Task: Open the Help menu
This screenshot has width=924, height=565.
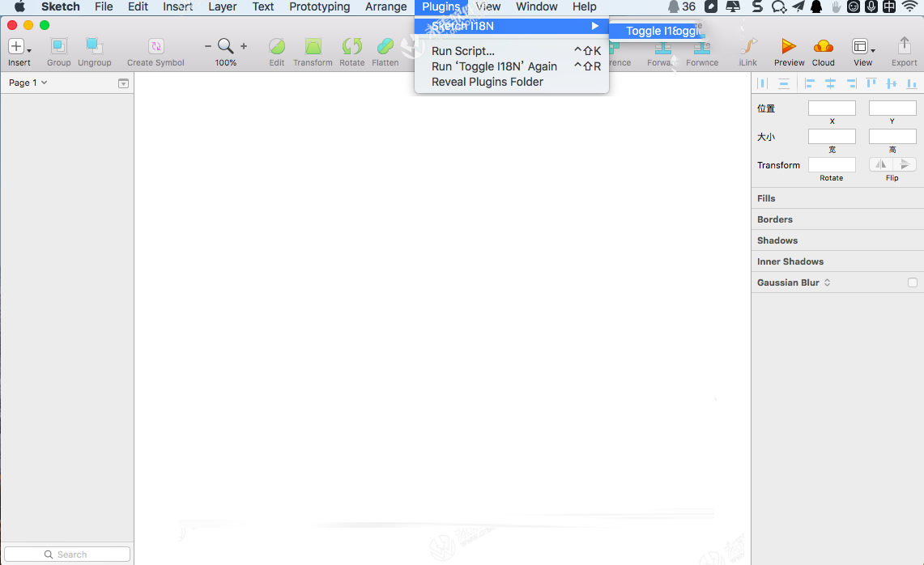Action: 585,6
